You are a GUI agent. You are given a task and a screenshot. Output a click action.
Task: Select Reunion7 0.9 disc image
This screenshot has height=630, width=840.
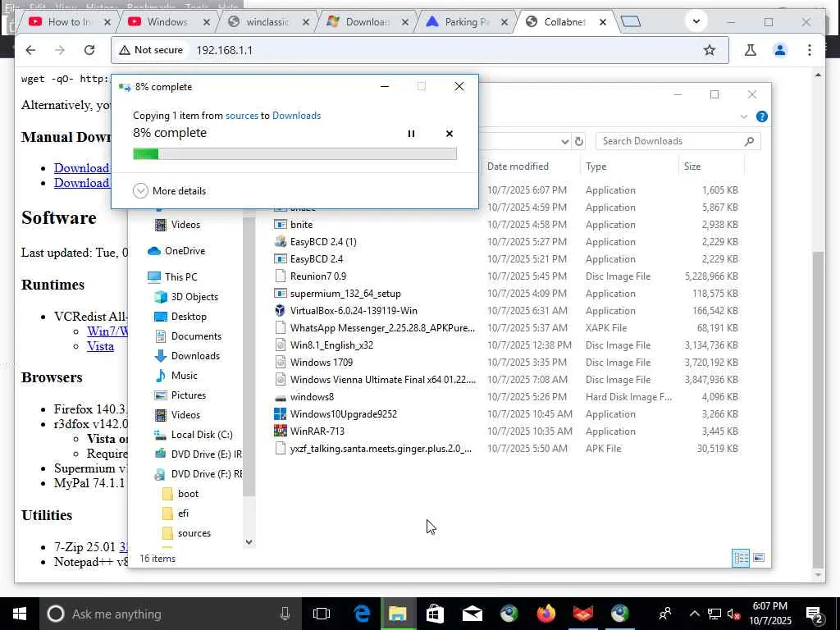(x=317, y=276)
